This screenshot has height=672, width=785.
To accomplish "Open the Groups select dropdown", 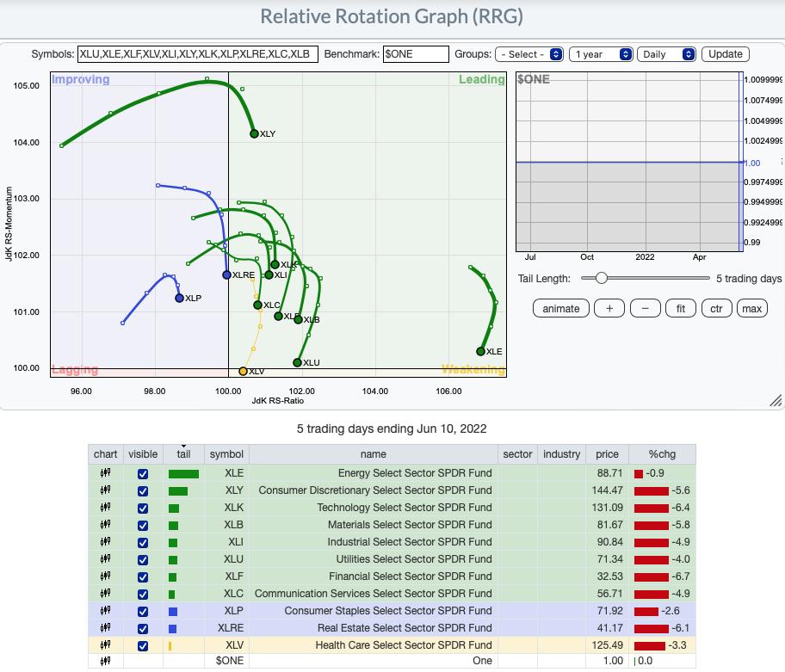I will point(529,54).
